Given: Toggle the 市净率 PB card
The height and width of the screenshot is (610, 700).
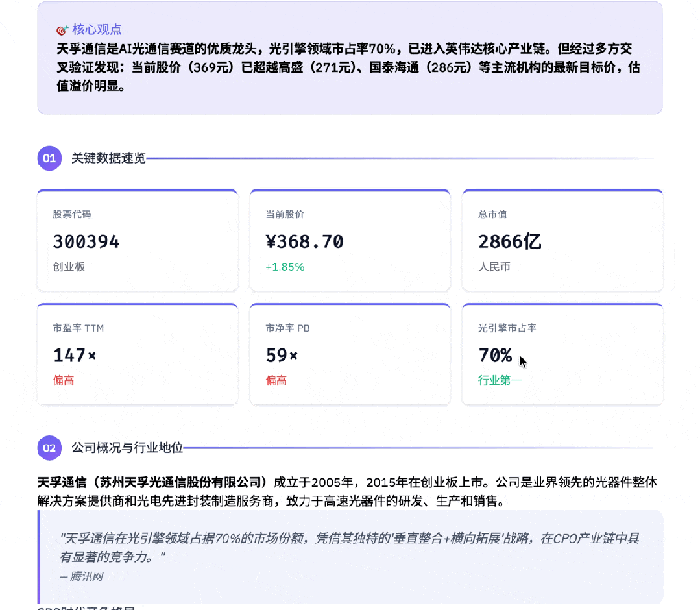Looking at the screenshot, I should click(x=350, y=354).
